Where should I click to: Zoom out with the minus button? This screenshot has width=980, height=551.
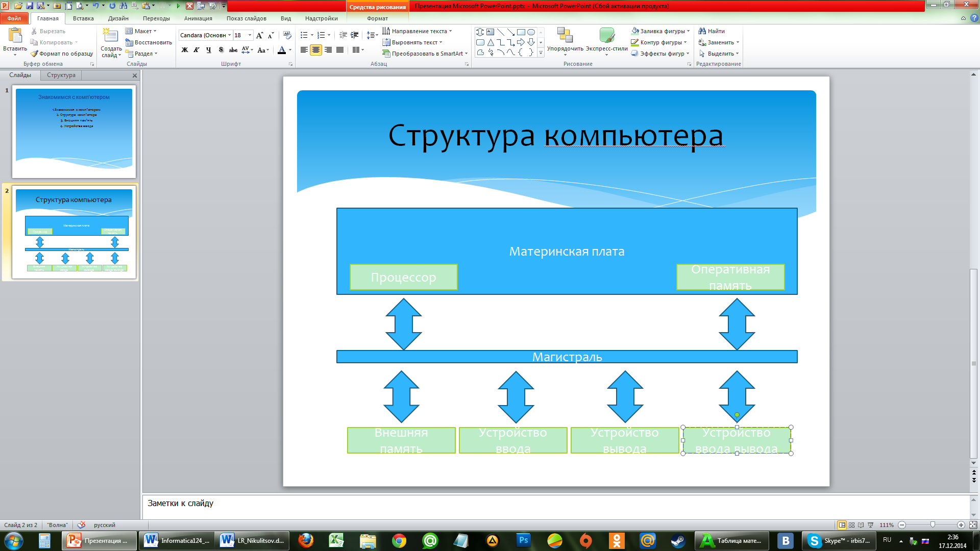[902, 525]
